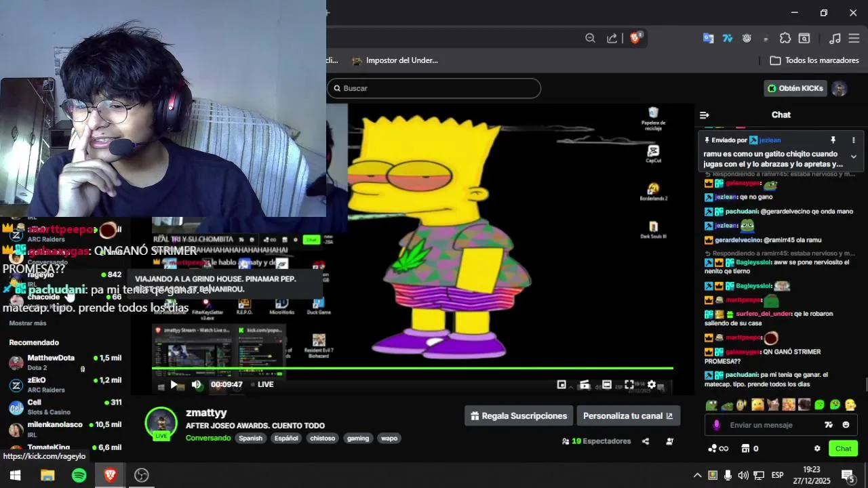The width and height of the screenshot is (868, 488).
Task: Open the extensions puzzle-piece menu
Action: [785, 39]
